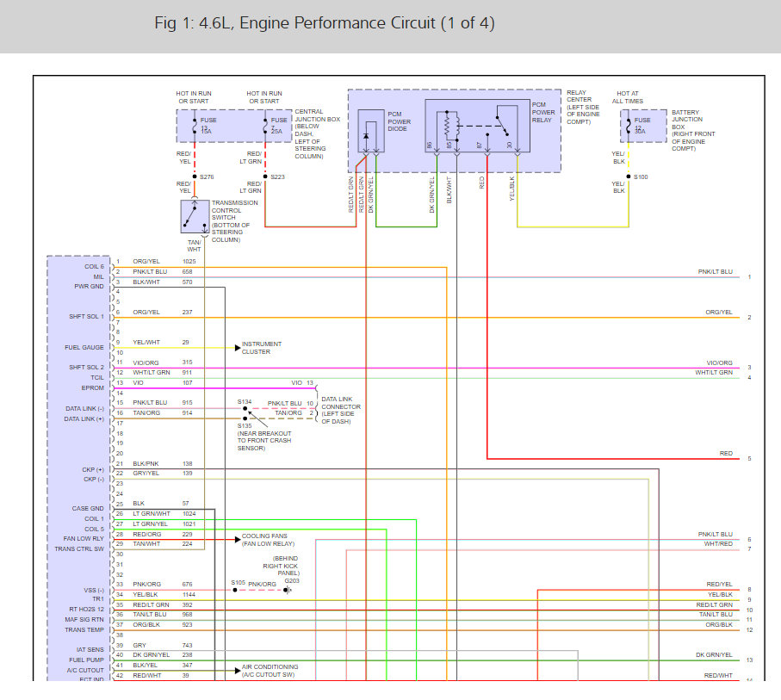The width and height of the screenshot is (781, 700).
Task: Click the 'EPROM' pin label
Action: [x=93, y=387]
